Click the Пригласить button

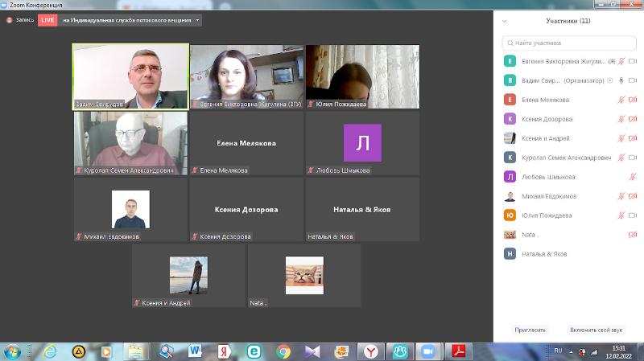coord(530,330)
